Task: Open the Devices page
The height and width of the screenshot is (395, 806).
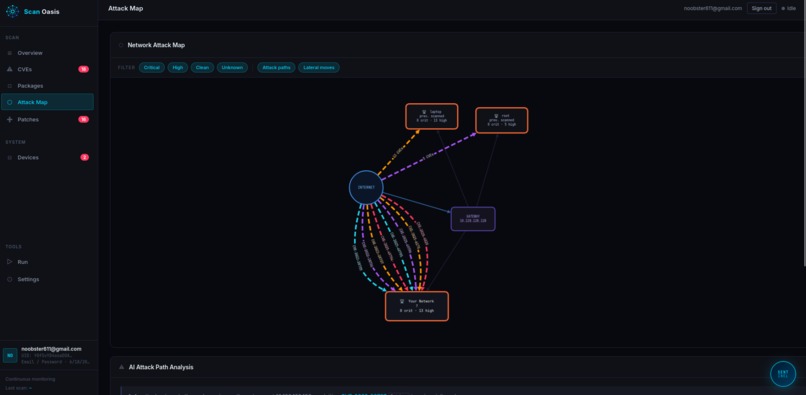Action: coord(47,157)
